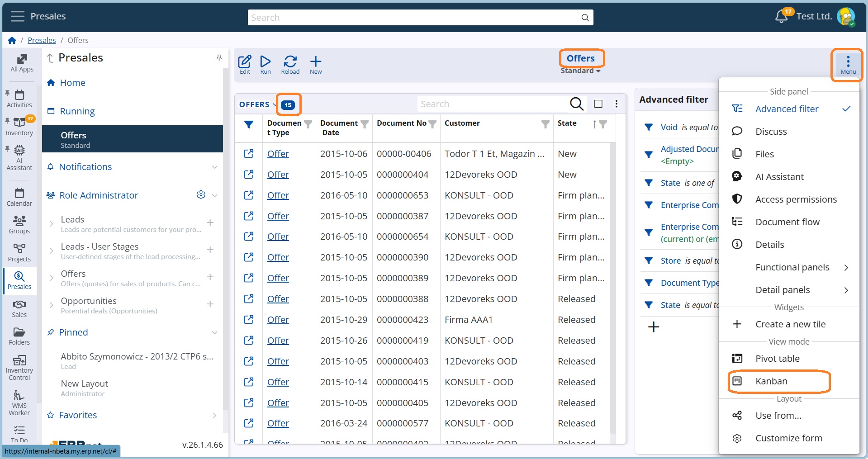Toggle the State is one of filter

click(649, 183)
